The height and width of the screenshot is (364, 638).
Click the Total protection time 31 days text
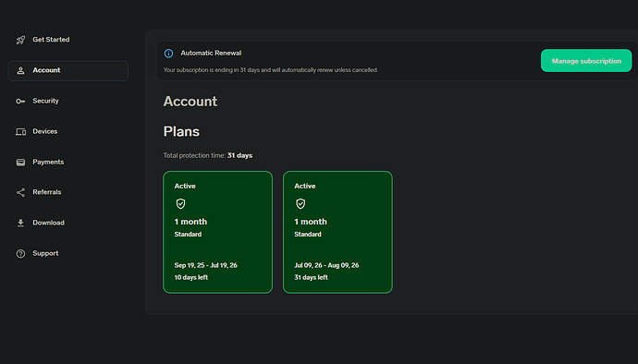[207, 155]
